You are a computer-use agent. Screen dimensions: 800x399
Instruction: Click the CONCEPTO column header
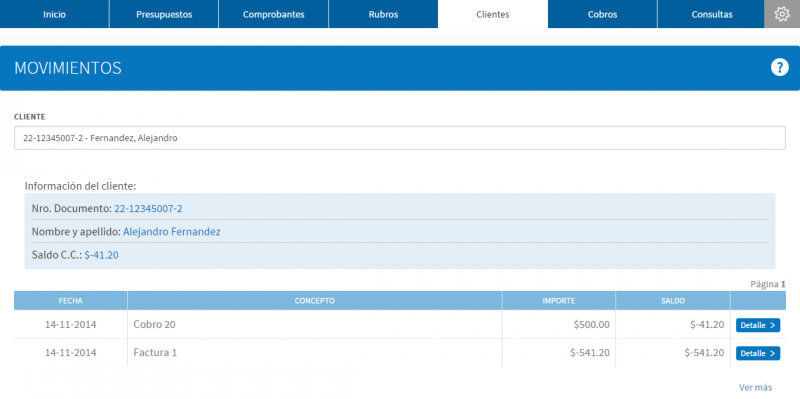click(x=315, y=301)
